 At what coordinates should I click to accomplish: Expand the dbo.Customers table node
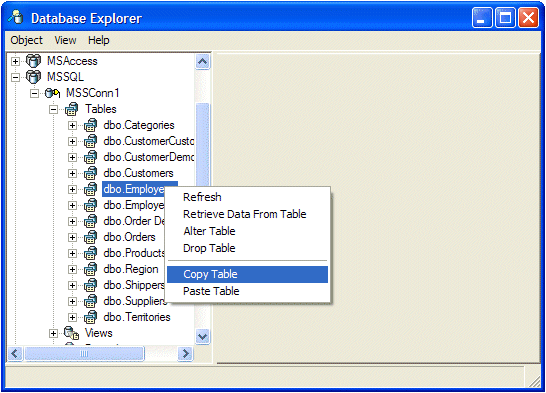[72, 173]
